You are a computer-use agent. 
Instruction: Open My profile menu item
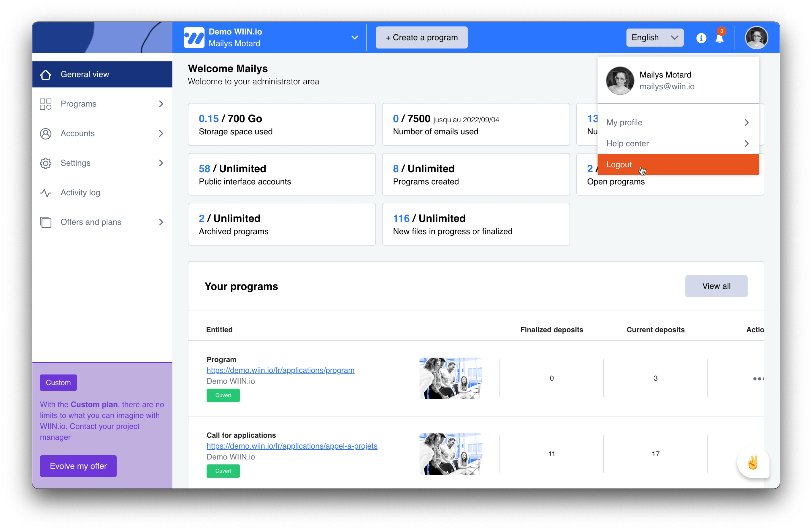pyautogui.click(x=677, y=122)
